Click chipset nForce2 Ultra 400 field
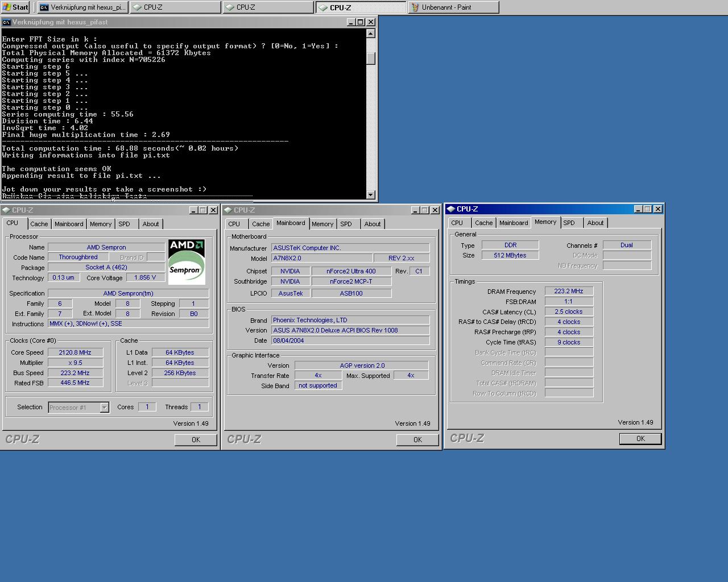The image size is (728, 582). point(351,271)
